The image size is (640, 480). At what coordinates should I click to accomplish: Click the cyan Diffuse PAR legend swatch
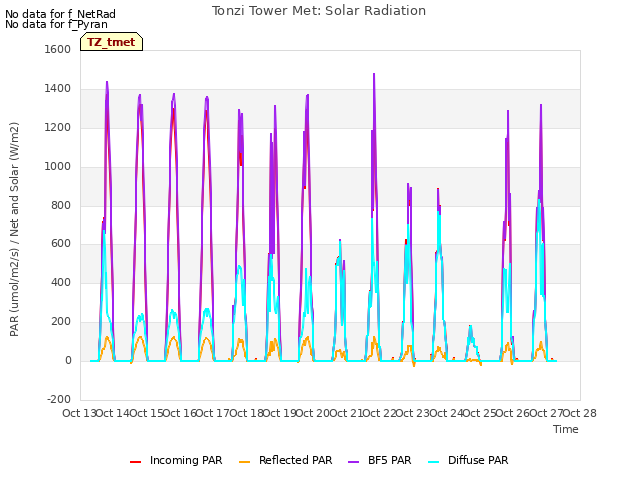pos(434,462)
